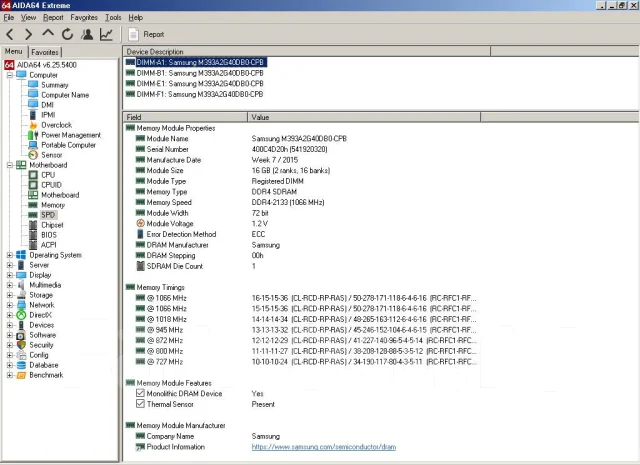Sort by the Device Description column header
The height and width of the screenshot is (465, 640).
[307, 51]
